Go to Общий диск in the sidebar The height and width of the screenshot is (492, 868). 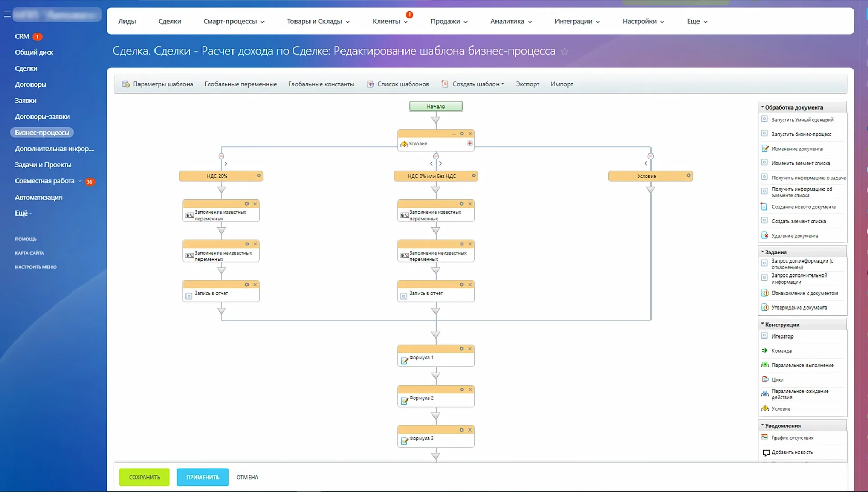[34, 52]
